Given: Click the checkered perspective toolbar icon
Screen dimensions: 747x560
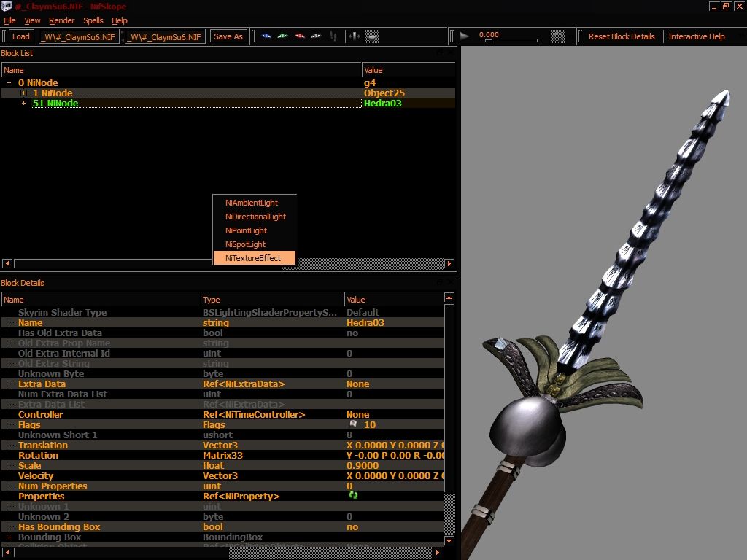Looking at the screenshot, I should click(x=371, y=36).
